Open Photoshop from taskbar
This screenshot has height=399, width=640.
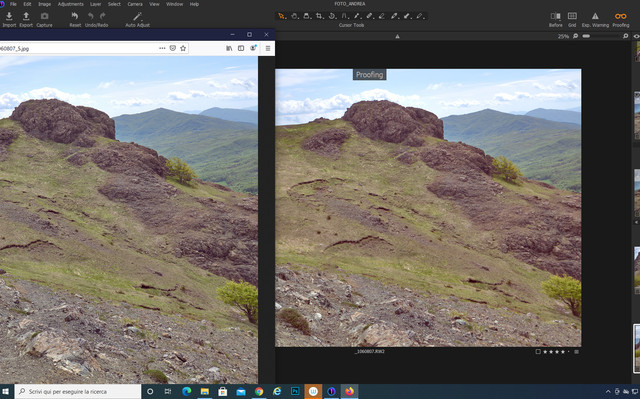pyautogui.click(x=295, y=392)
